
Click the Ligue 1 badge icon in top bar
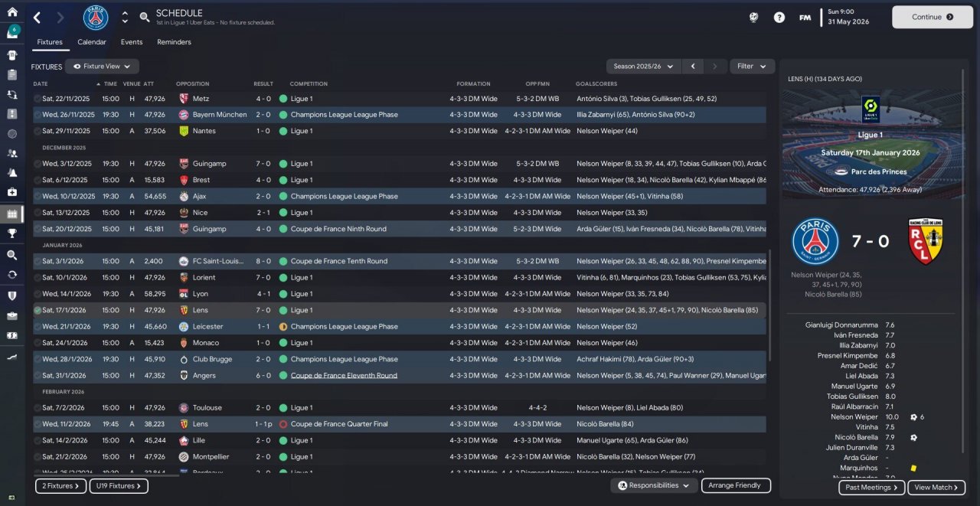click(x=753, y=17)
